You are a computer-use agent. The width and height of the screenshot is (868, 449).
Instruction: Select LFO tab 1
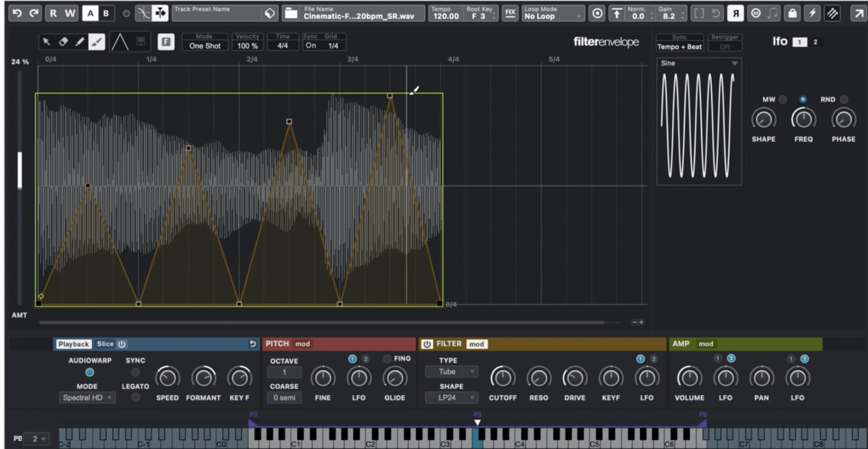(800, 42)
